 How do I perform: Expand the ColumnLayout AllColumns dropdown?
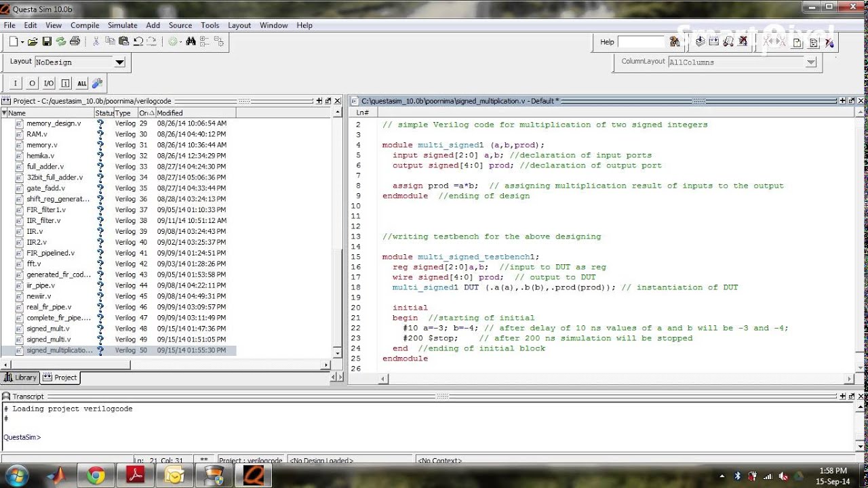pyautogui.click(x=810, y=62)
